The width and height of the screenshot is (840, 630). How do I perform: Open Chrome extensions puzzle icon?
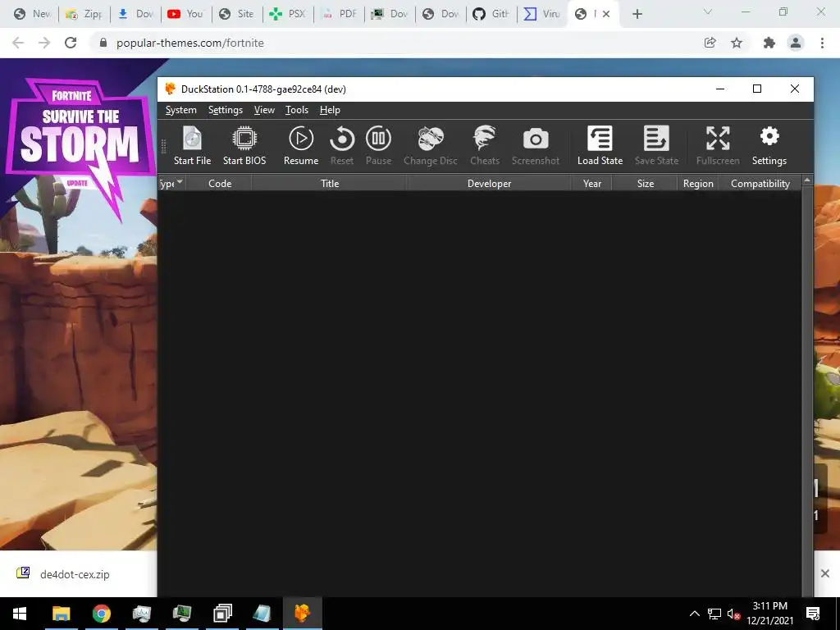coord(769,43)
